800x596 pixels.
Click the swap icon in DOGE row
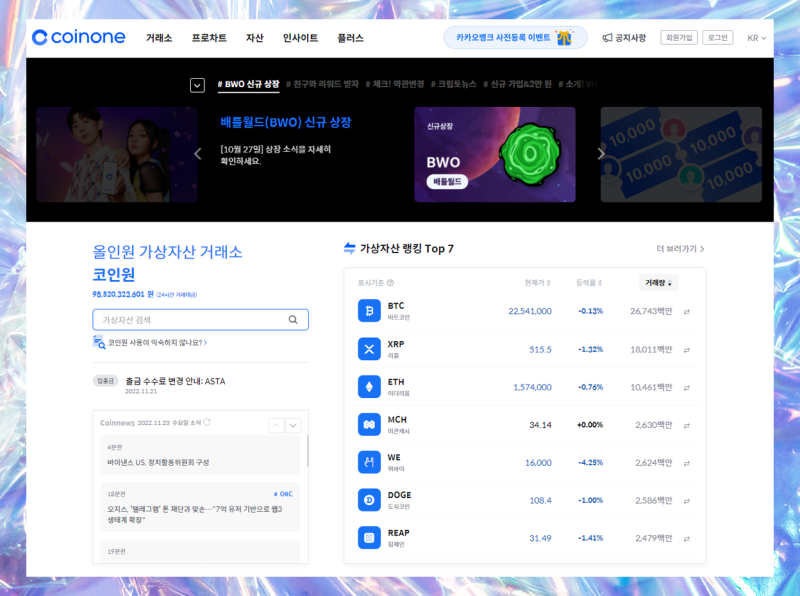[687, 501]
